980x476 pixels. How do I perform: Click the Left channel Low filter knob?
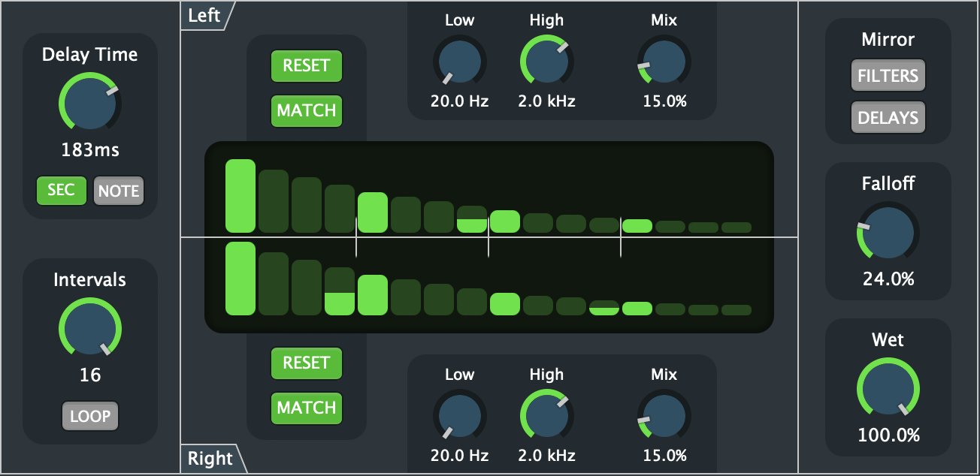(460, 62)
